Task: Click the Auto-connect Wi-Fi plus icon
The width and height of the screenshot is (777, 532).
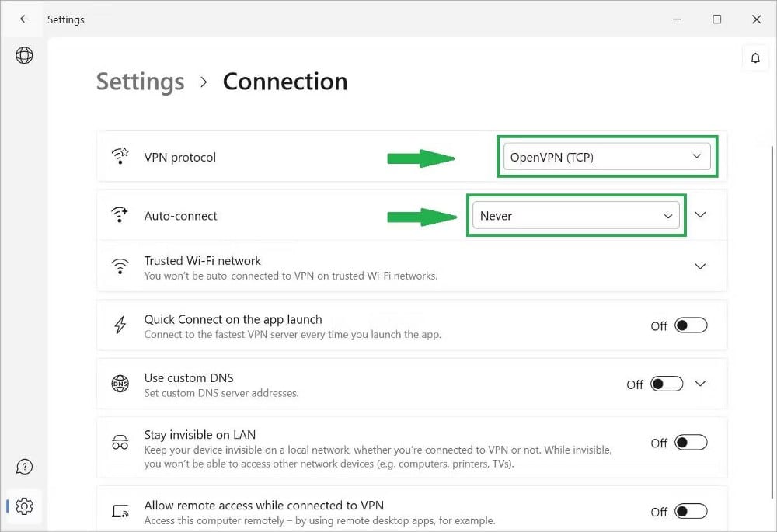Action: (x=120, y=214)
